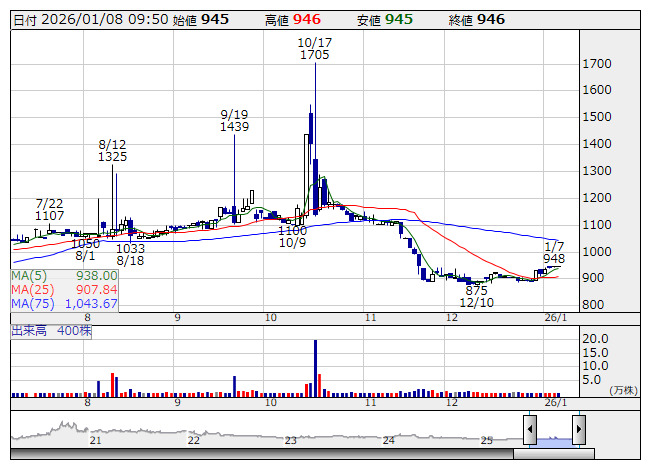Click the left range handle arrow
Viewport: 653px width, 470px height.
click(529, 429)
